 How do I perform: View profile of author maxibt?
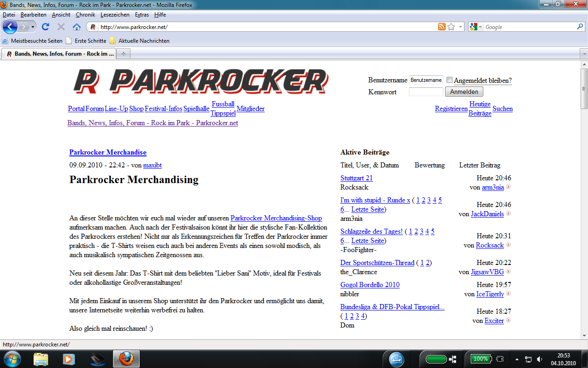click(153, 165)
